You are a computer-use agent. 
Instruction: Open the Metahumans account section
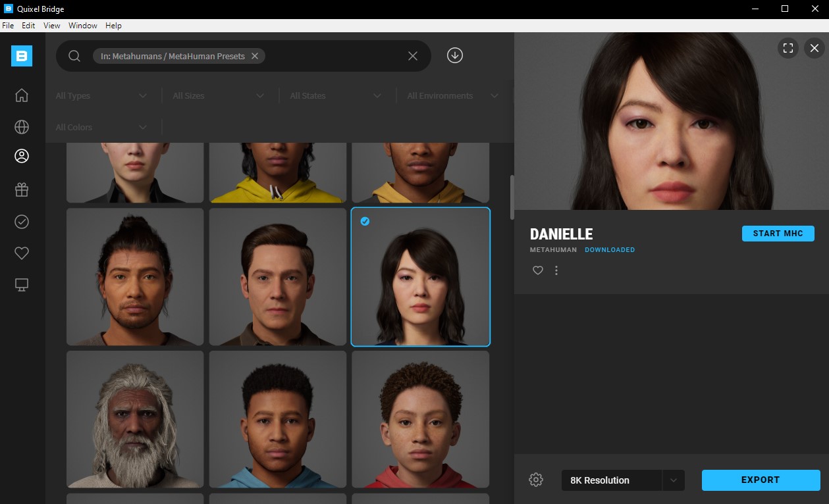pyautogui.click(x=22, y=156)
